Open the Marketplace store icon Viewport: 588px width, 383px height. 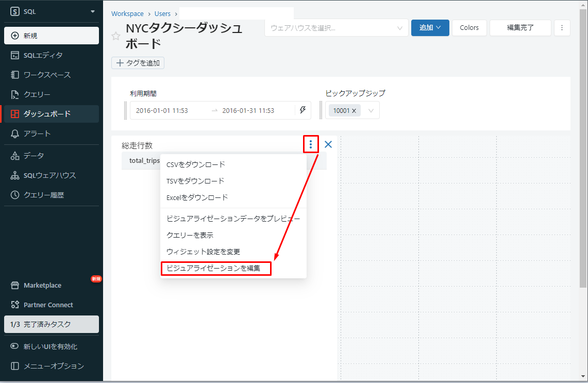tap(15, 285)
